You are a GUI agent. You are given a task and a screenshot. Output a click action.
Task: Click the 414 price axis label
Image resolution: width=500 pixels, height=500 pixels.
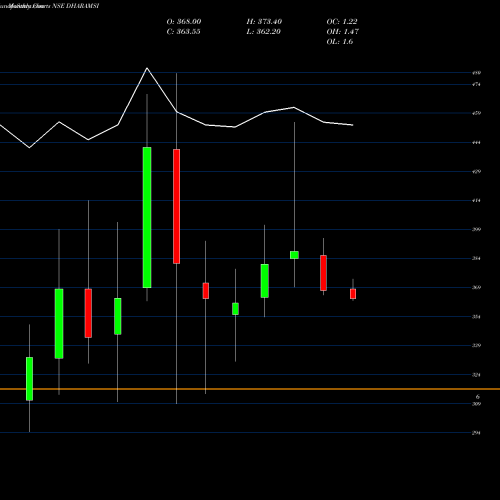click(476, 201)
